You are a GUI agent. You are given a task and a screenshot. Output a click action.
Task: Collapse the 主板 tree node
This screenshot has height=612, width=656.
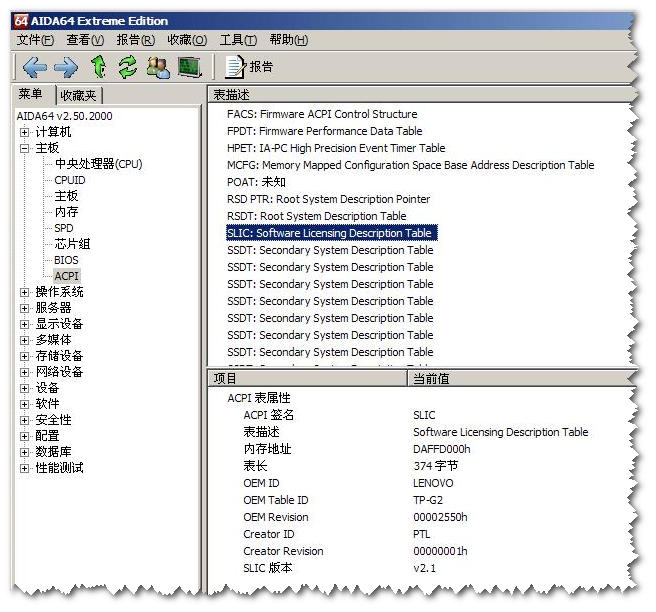[x=24, y=149]
